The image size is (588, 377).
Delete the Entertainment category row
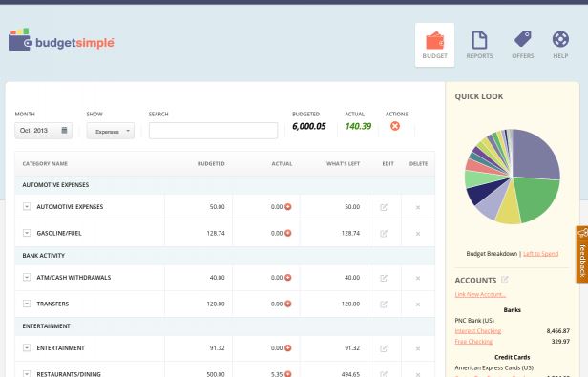[x=418, y=348]
